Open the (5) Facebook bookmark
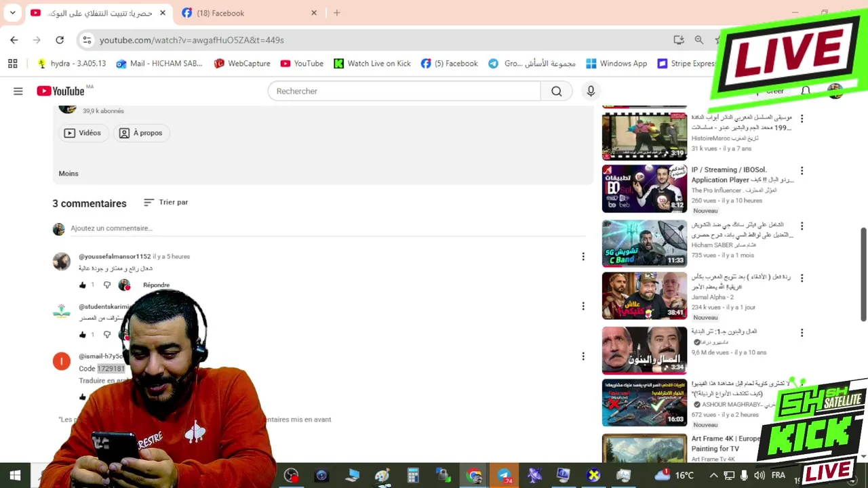The height and width of the screenshot is (488, 868). point(449,63)
